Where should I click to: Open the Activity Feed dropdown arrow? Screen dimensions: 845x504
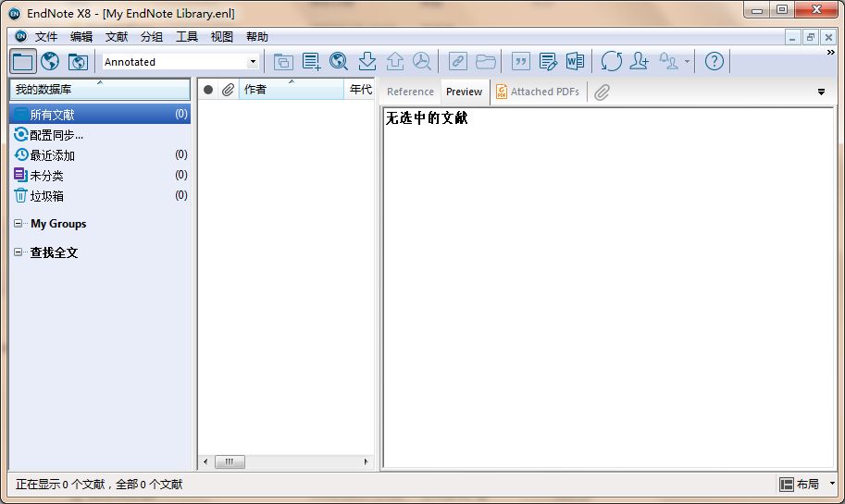[687, 62]
